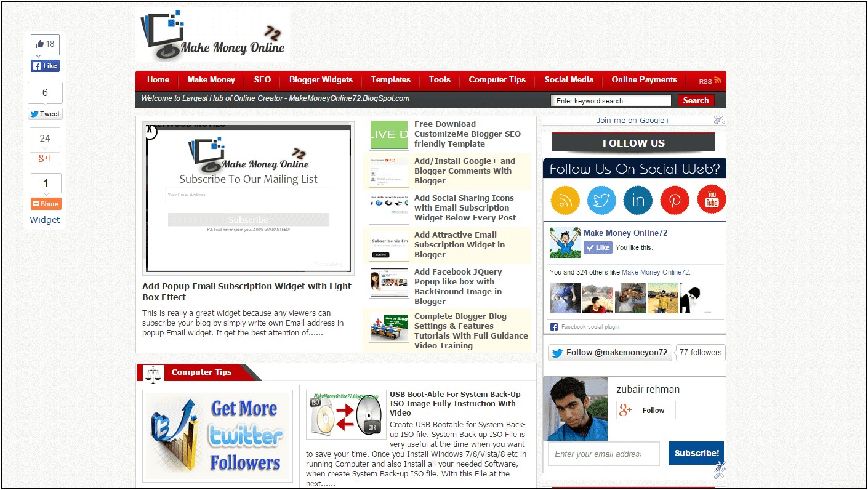
Task: Open Add Facebook JQuery Popup like box post
Action: (x=458, y=287)
